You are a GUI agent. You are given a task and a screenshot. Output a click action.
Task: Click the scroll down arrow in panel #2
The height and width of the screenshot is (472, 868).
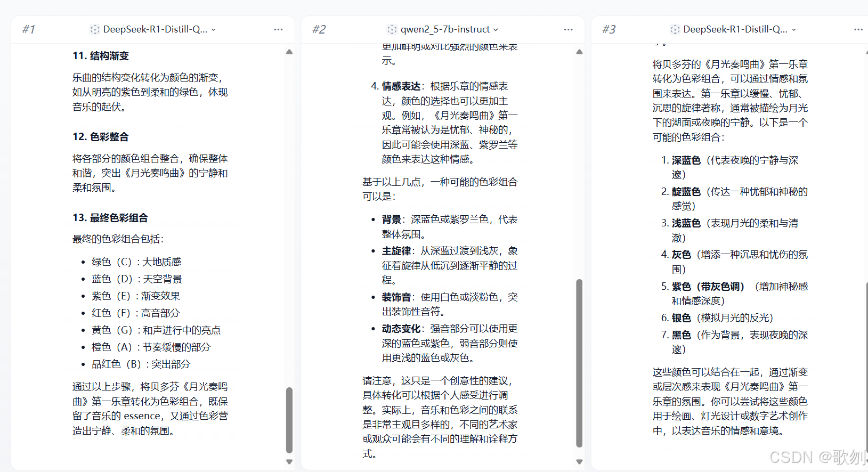tap(579, 462)
